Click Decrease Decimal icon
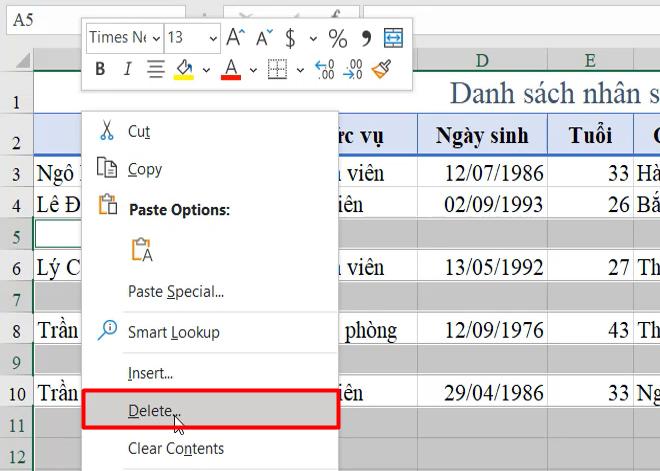Image resolution: width=660 pixels, height=471 pixels. tap(353, 69)
